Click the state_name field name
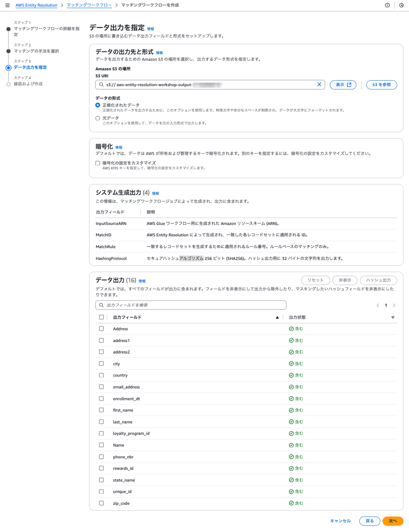Viewport: 409px width, 532px height. point(124,480)
